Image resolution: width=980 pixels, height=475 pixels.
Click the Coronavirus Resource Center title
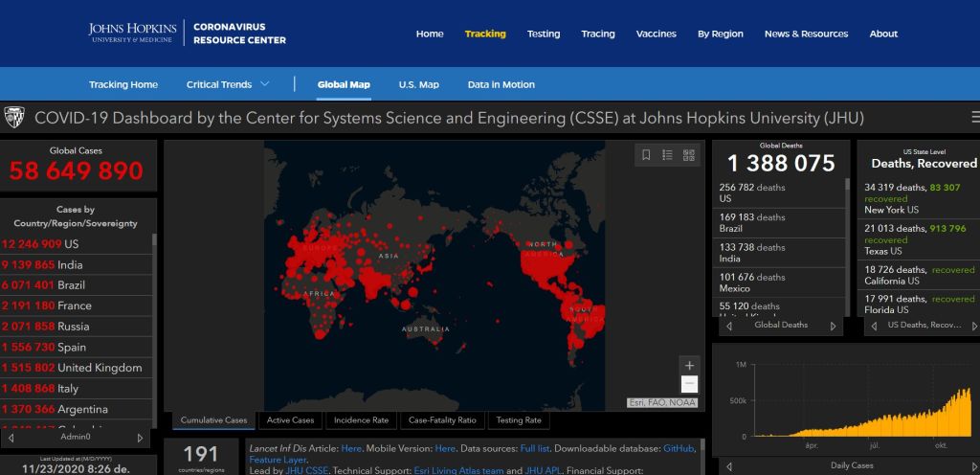coord(239,34)
